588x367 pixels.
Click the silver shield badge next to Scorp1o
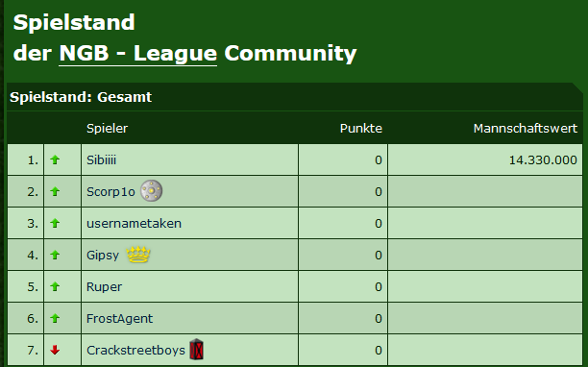(x=152, y=191)
